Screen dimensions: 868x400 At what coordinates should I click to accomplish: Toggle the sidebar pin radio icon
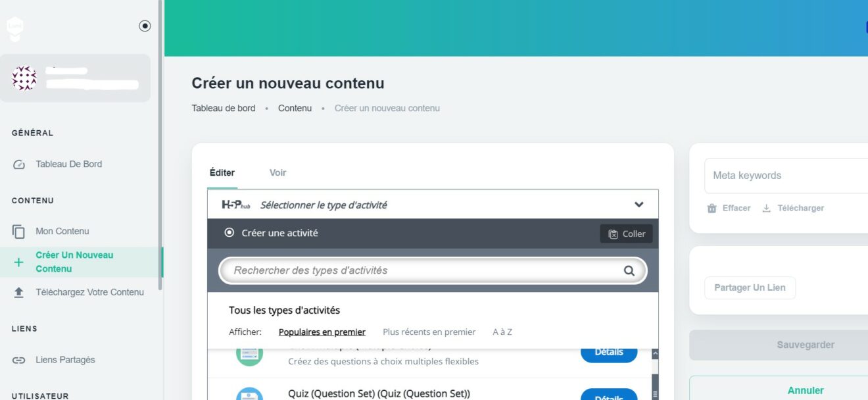point(145,26)
